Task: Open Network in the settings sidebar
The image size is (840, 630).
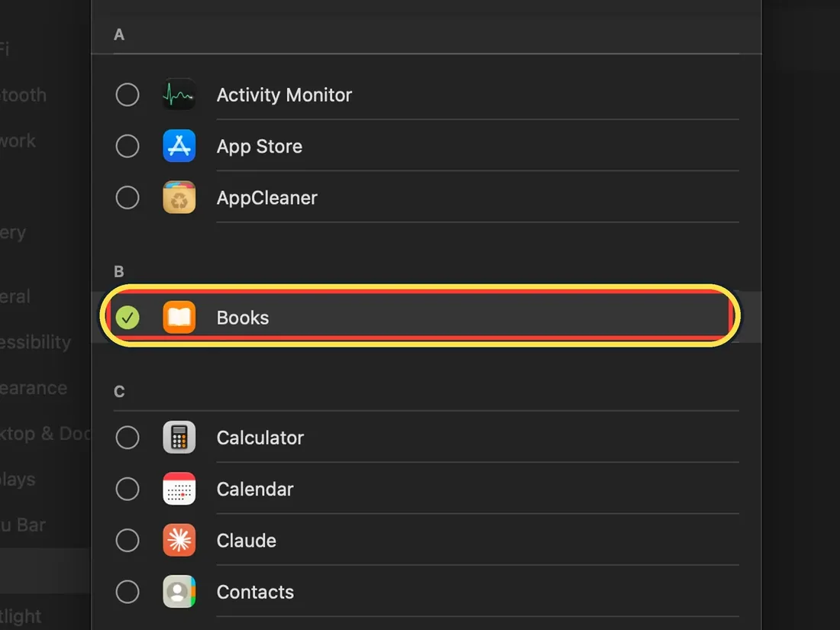Action: tap(18, 141)
